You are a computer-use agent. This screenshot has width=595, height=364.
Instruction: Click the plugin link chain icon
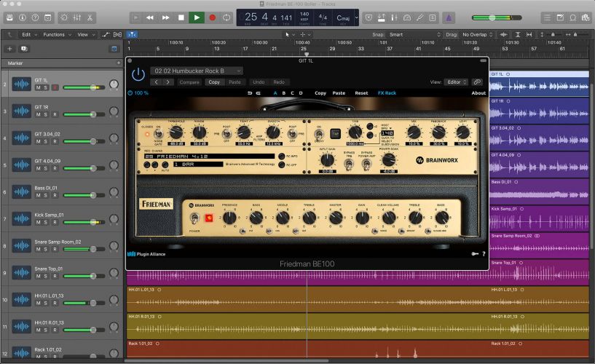[477, 82]
